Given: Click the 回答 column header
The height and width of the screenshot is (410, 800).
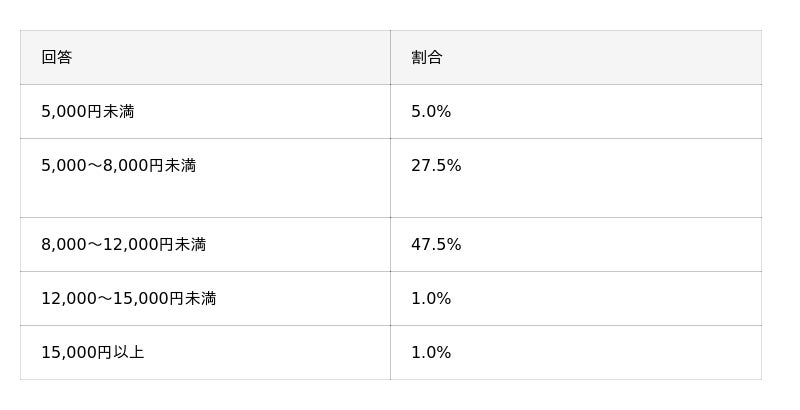Looking at the screenshot, I should point(57,57).
